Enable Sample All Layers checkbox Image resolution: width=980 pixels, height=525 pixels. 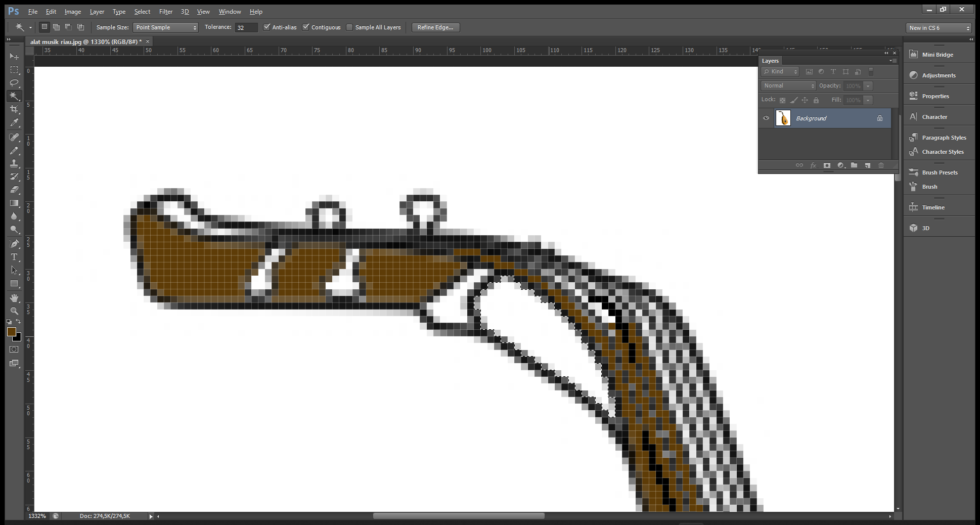[349, 27]
